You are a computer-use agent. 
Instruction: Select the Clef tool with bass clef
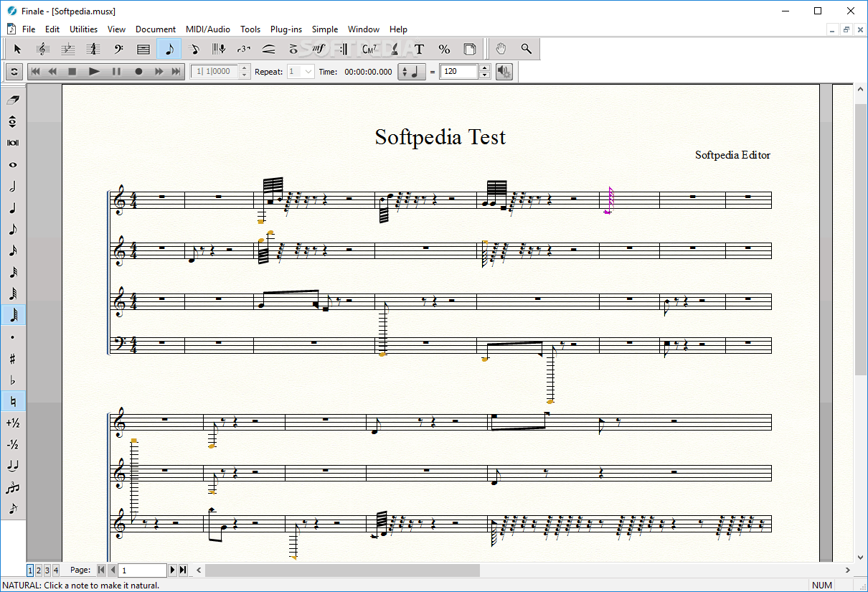[x=118, y=49]
